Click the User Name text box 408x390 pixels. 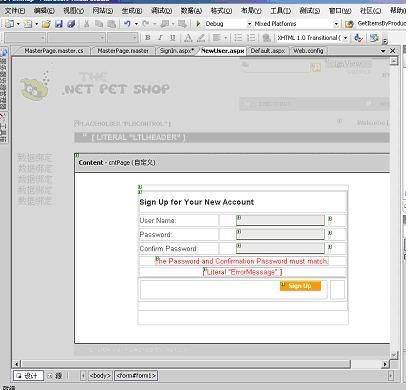tap(280, 220)
